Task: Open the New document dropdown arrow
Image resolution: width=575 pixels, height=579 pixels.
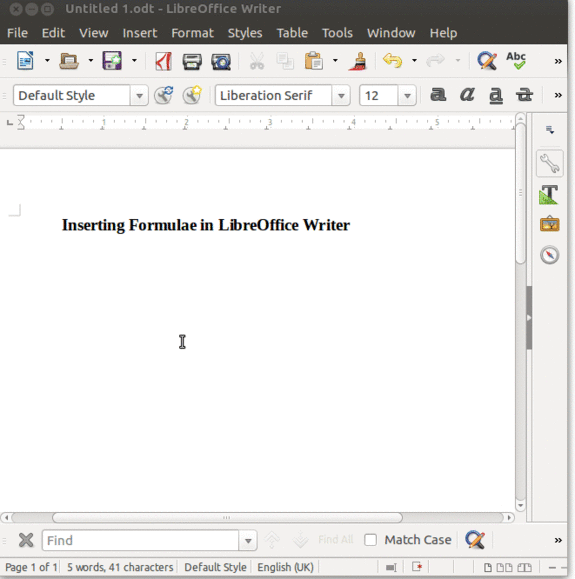Action: point(47,61)
